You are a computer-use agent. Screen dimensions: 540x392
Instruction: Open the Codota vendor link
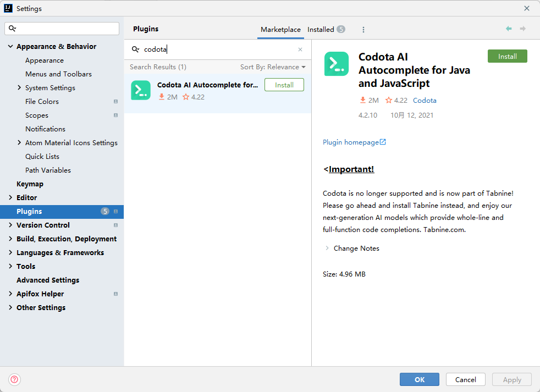425,100
